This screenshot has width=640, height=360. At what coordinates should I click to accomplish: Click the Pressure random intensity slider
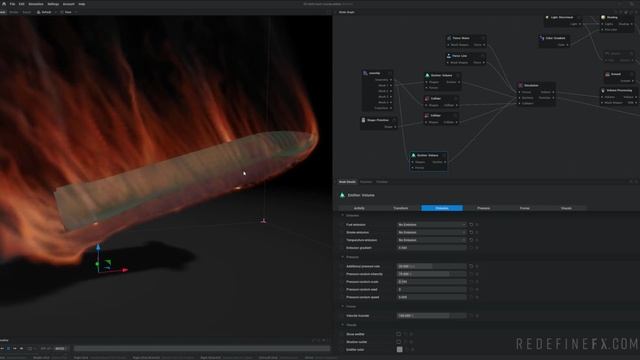pyautogui.click(x=431, y=274)
